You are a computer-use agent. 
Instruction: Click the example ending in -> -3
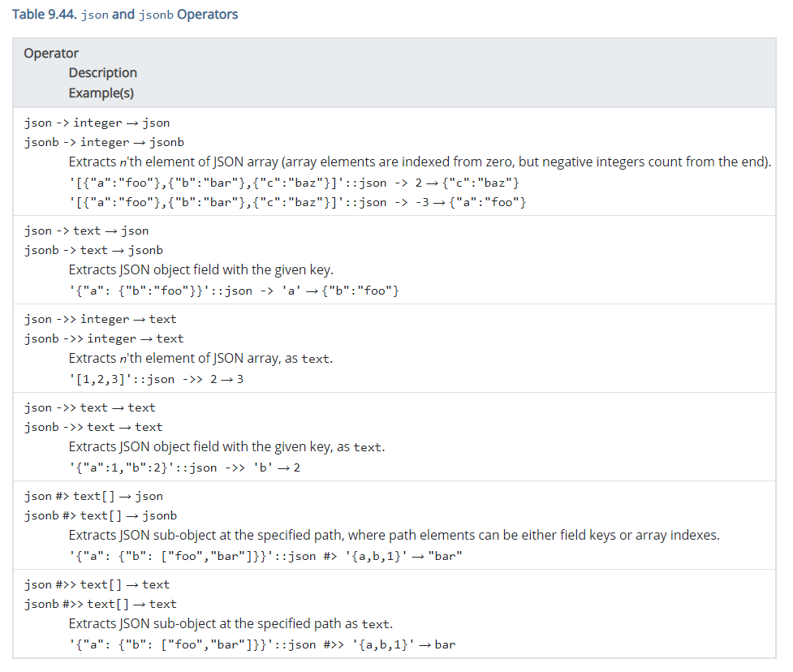[298, 201]
